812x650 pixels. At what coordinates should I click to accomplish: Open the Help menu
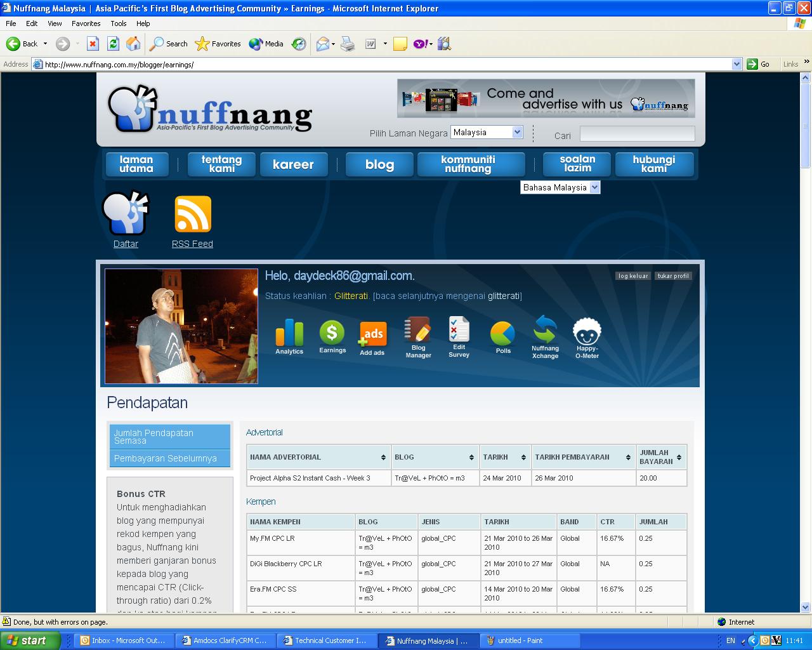pyautogui.click(x=143, y=23)
